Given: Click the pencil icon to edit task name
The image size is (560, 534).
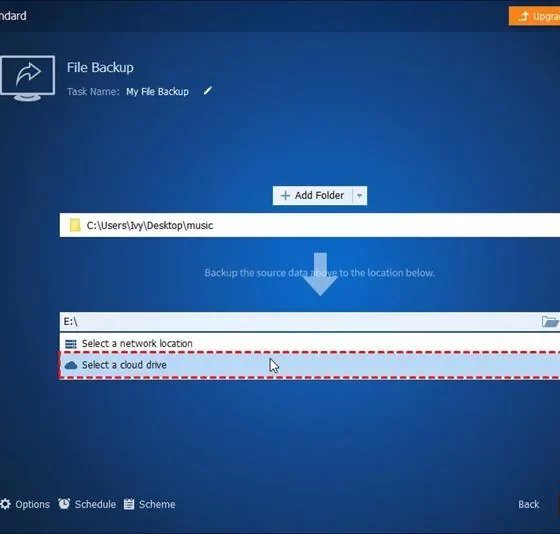Looking at the screenshot, I should tap(208, 91).
